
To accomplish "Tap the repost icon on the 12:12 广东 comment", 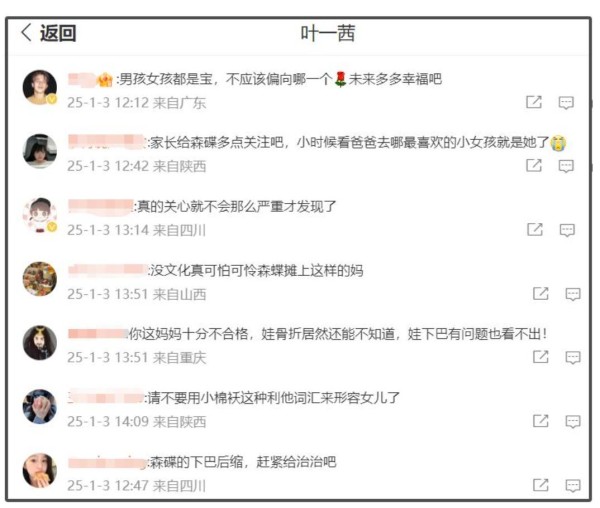I will 534,102.
